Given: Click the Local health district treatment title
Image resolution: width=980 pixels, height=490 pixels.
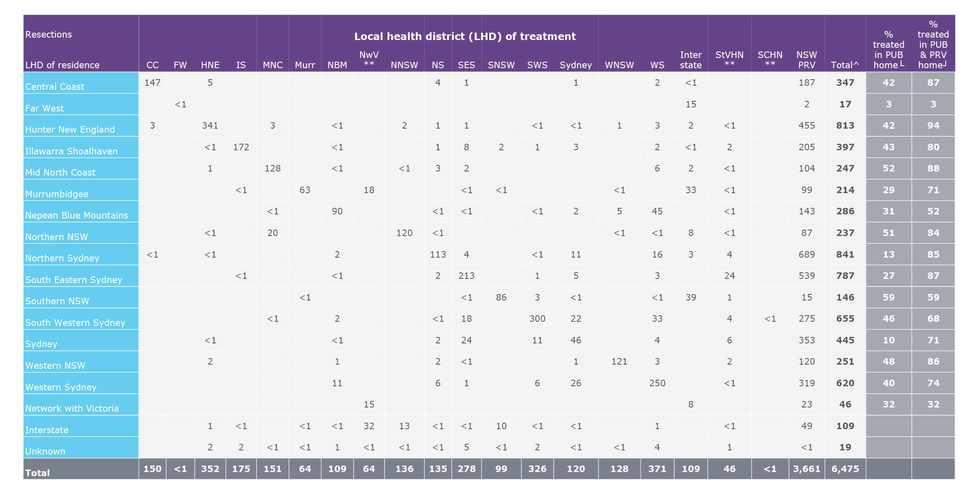Looking at the screenshot, I should pyautogui.click(x=465, y=36).
